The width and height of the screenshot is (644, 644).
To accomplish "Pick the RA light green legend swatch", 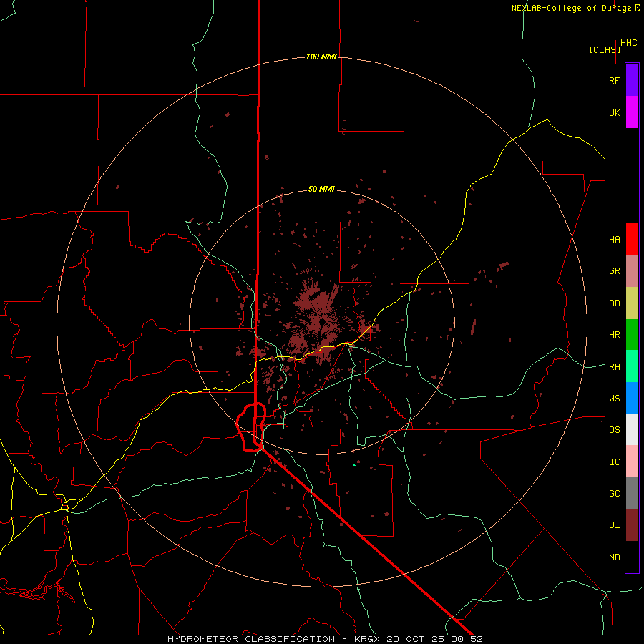I will [x=632, y=366].
